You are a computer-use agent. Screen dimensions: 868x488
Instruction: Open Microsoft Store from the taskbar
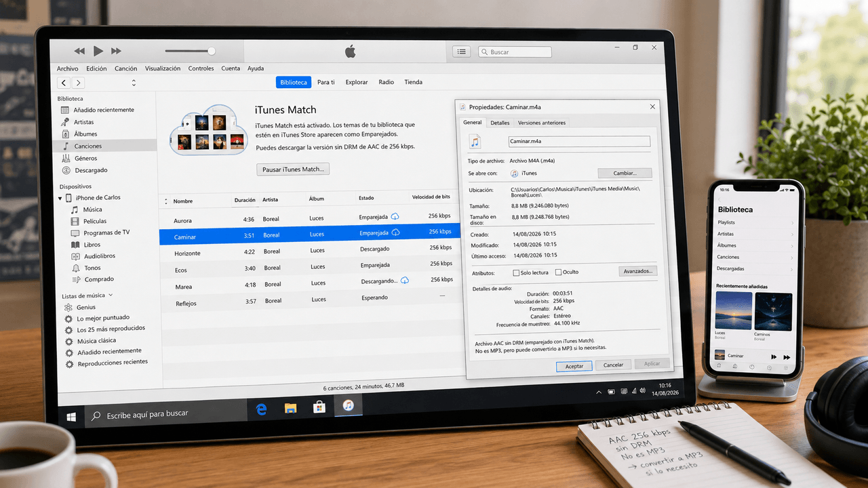[x=319, y=407]
